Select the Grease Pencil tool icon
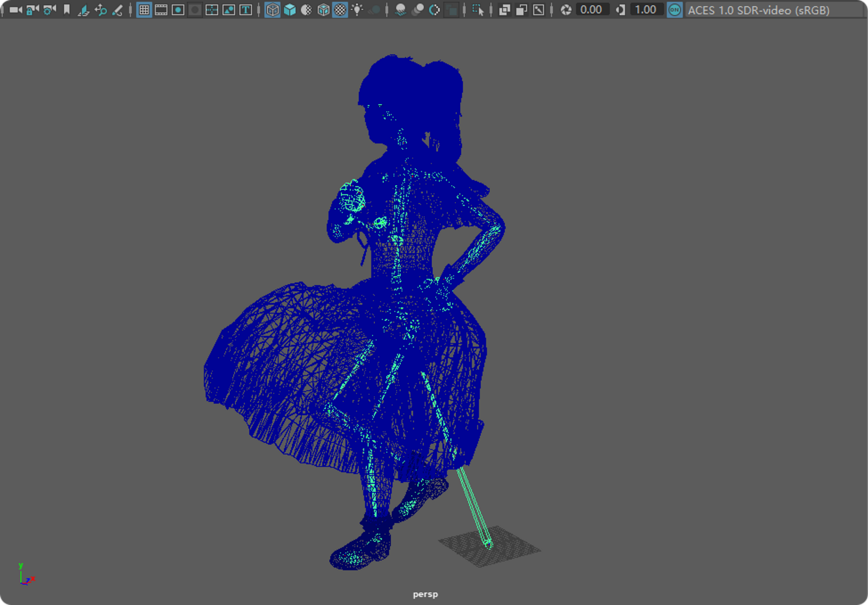Screen dimensions: 868x605 (117, 10)
